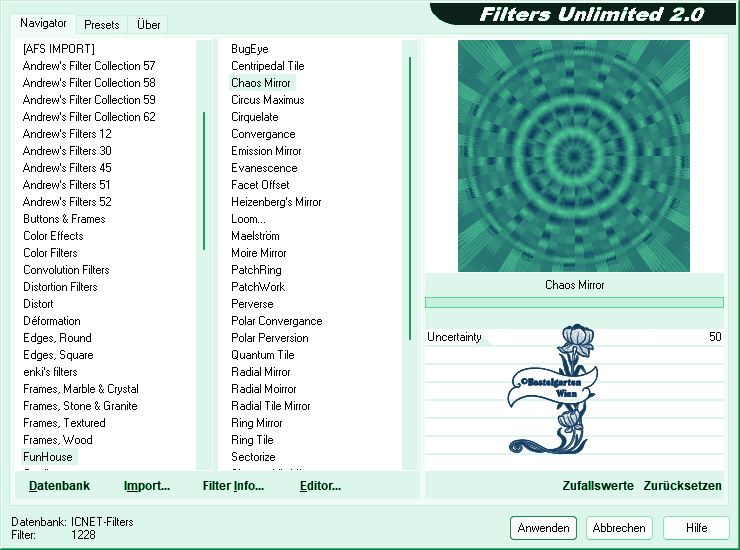This screenshot has height=550, width=740.
Task: Choose the Chaos Mirror filter
Action: point(261,83)
